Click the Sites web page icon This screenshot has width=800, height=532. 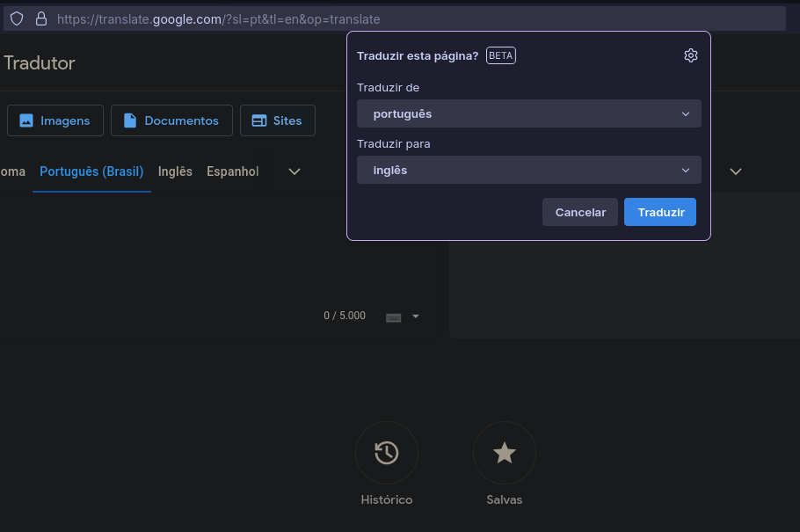(x=259, y=120)
